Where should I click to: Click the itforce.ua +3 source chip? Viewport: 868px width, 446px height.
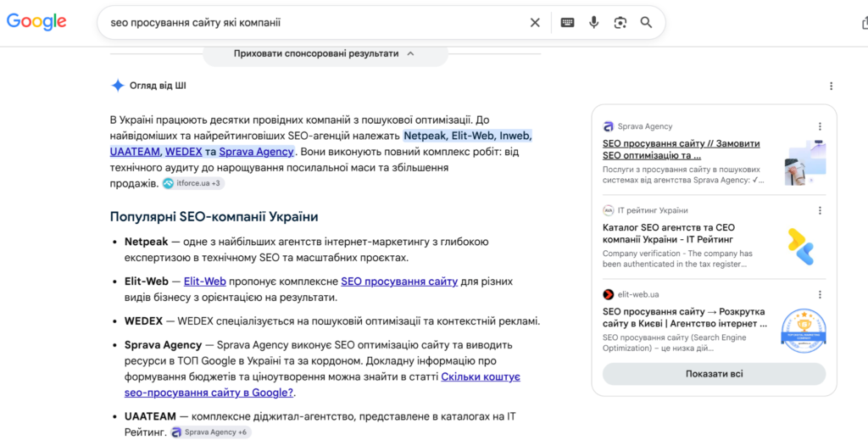(x=193, y=183)
